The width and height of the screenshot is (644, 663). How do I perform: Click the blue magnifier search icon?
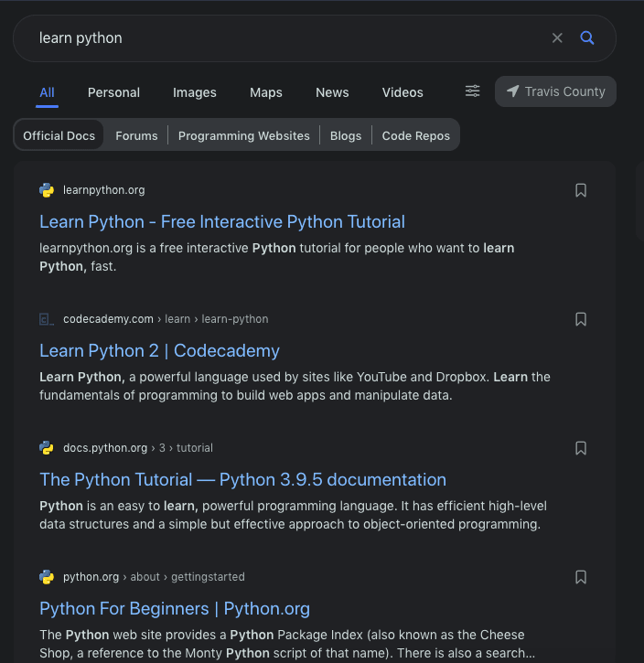[x=587, y=38]
